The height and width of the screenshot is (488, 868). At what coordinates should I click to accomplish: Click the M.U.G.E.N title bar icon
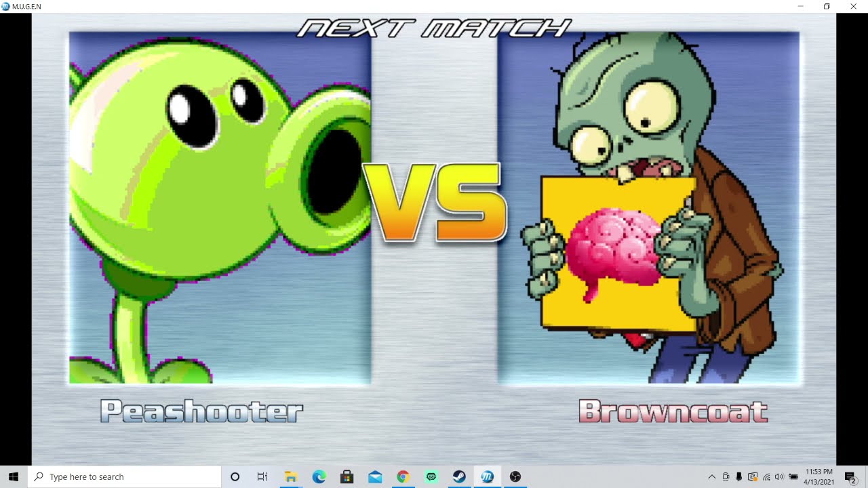point(5,6)
